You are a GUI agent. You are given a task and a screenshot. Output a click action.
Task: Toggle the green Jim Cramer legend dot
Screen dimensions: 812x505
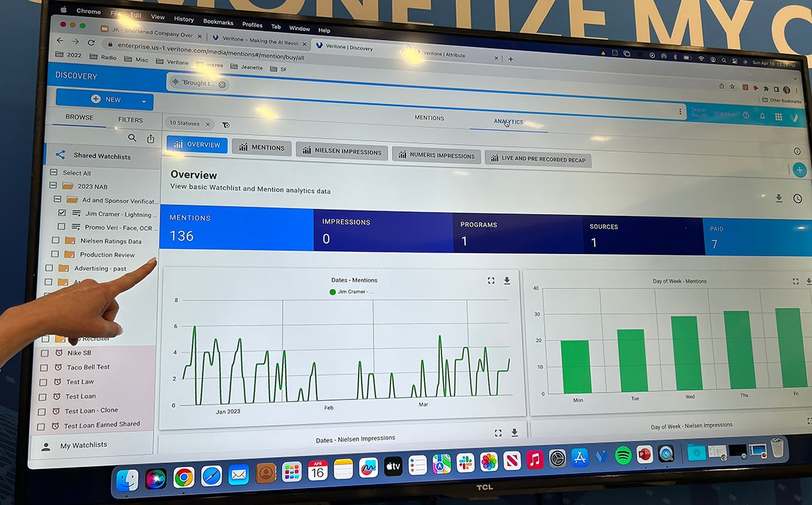332,292
